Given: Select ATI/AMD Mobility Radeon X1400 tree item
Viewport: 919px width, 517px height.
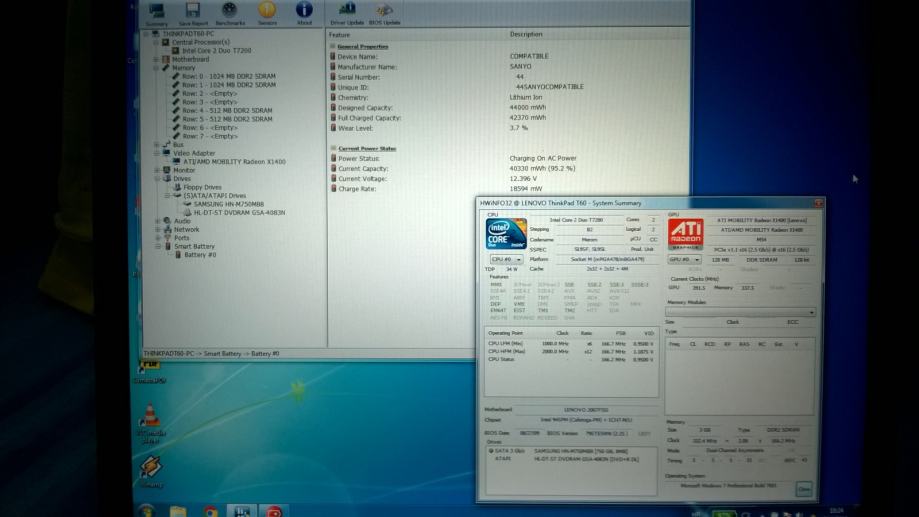Looking at the screenshot, I should (234, 161).
